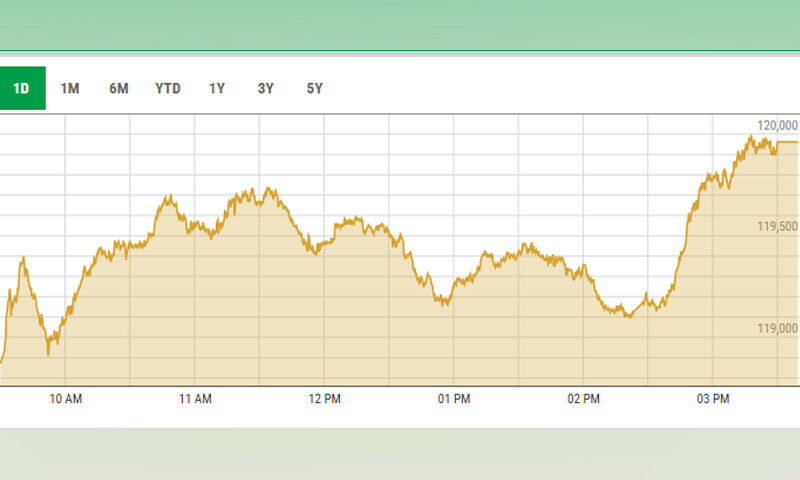
Task: Open the YTD chart view
Action: click(x=168, y=88)
